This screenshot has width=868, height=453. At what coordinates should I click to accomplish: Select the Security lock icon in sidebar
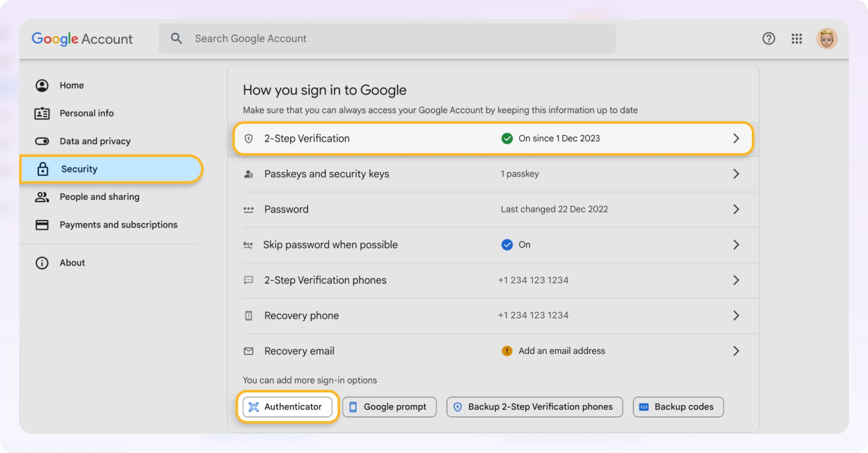click(x=42, y=169)
